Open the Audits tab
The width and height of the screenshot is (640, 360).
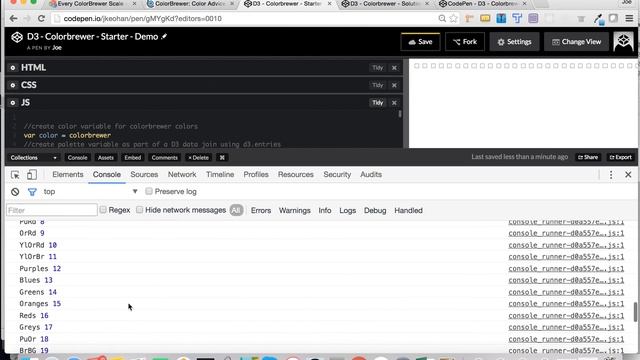tap(371, 174)
